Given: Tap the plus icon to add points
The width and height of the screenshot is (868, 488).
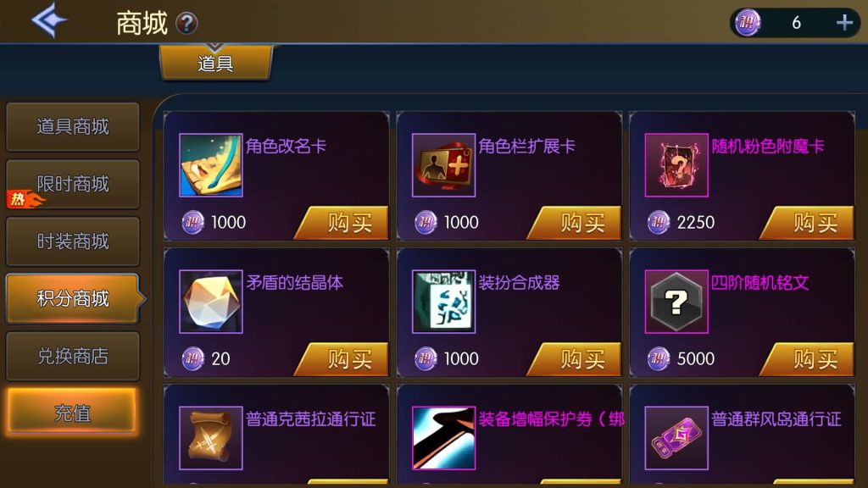Looking at the screenshot, I should (x=844, y=23).
